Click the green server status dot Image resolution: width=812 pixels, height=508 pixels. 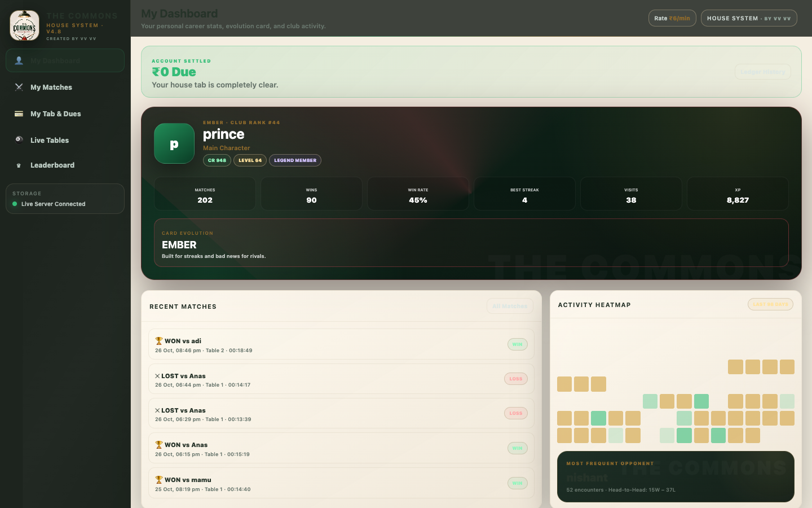coord(15,204)
